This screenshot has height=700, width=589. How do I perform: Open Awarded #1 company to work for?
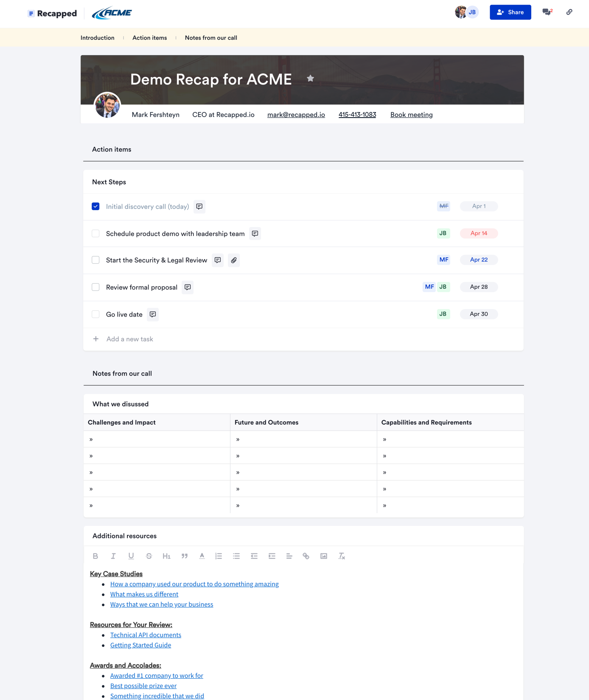(157, 676)
